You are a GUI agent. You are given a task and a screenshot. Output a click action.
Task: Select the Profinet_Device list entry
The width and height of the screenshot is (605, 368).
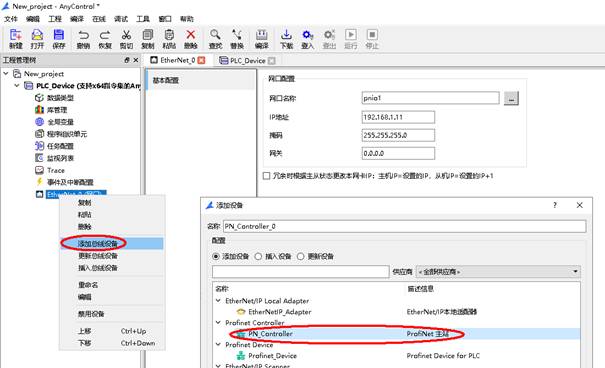pos(272,356)
